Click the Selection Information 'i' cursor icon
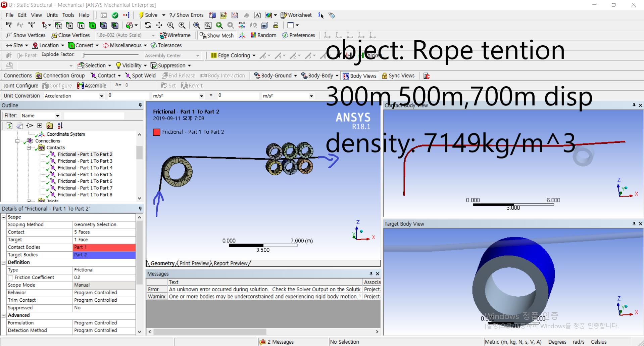Screen dimensions: 644x346 321,15
